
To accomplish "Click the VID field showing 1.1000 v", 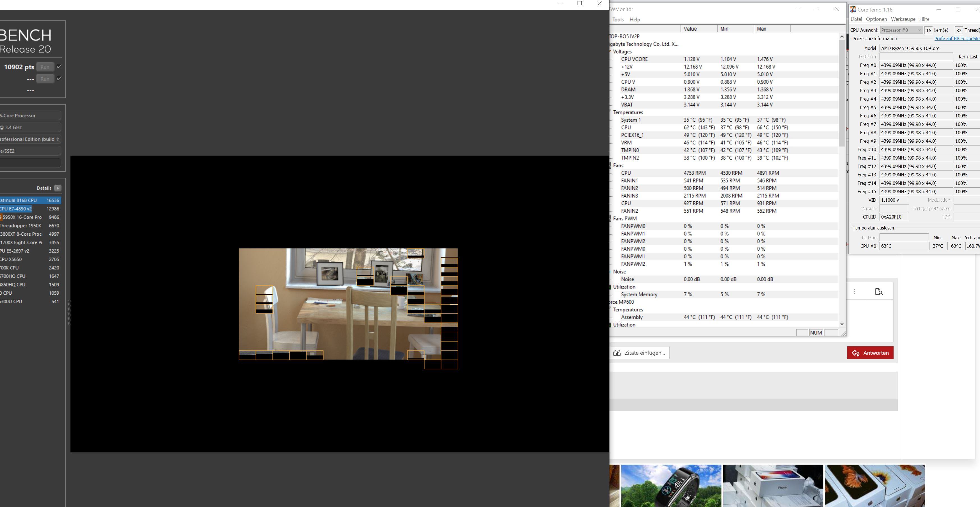I will pos(894,200).
